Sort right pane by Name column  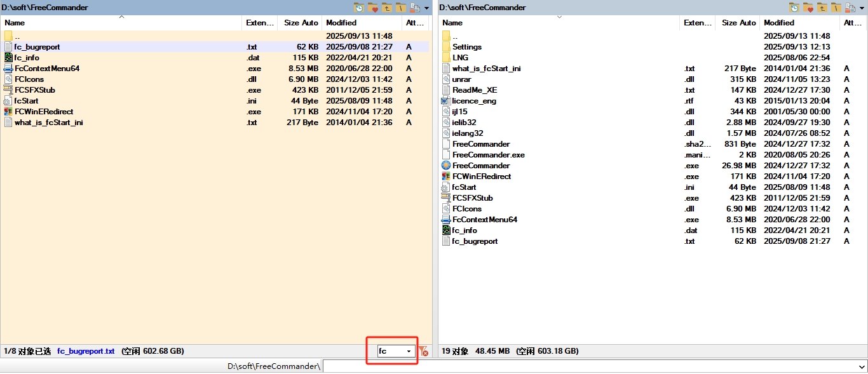[559, 23]
